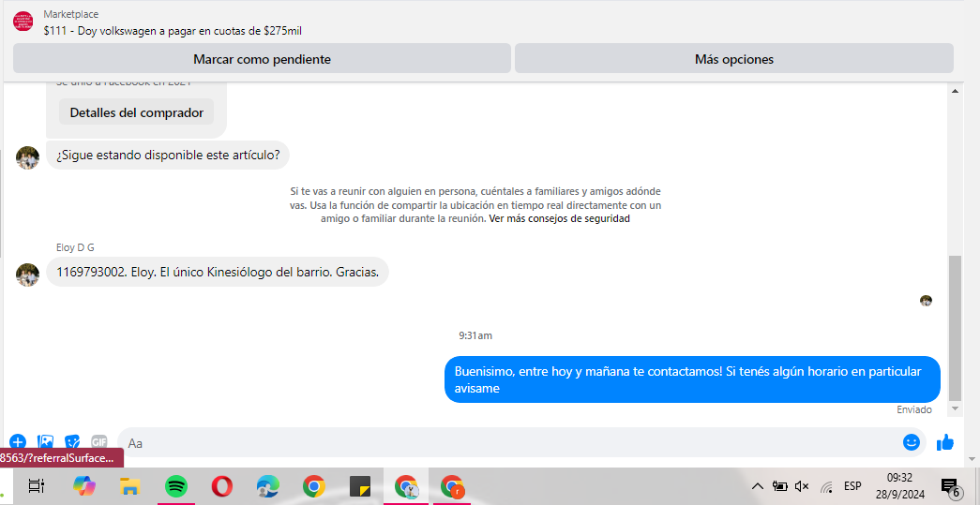Type in the Aa message field
980x505 pixels.
(506, 442)
